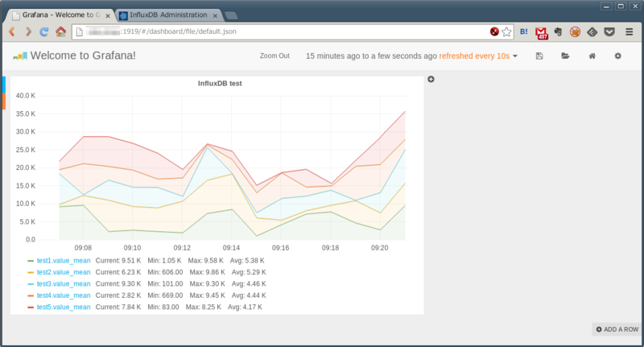The image size is (644, 347).
Task: Click 'Current: 9.51 K' legend value
Action: 118,261
